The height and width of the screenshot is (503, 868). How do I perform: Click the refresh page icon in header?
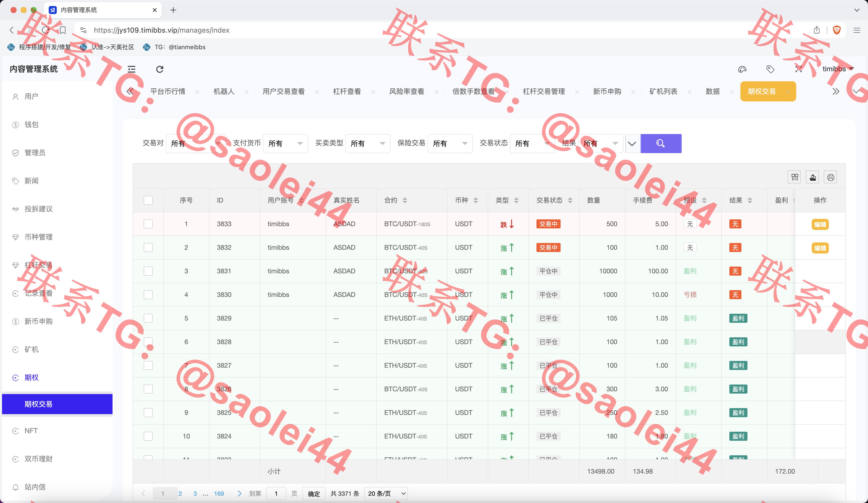pyautogui.click(x=159, y=69)
